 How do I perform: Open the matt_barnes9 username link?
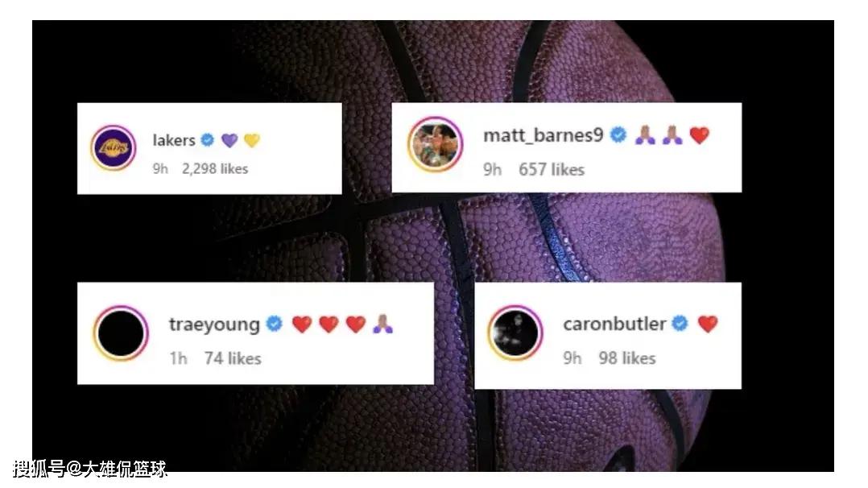[543, 135]
